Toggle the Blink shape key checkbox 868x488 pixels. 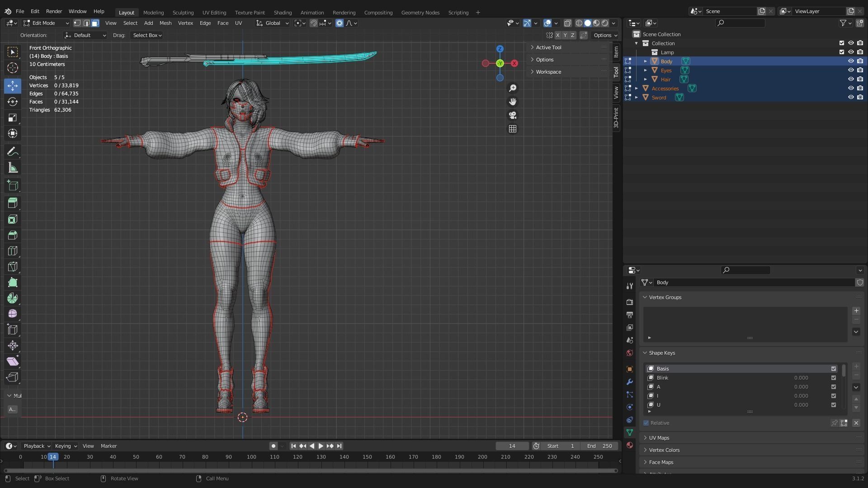[x=834, y=378]
